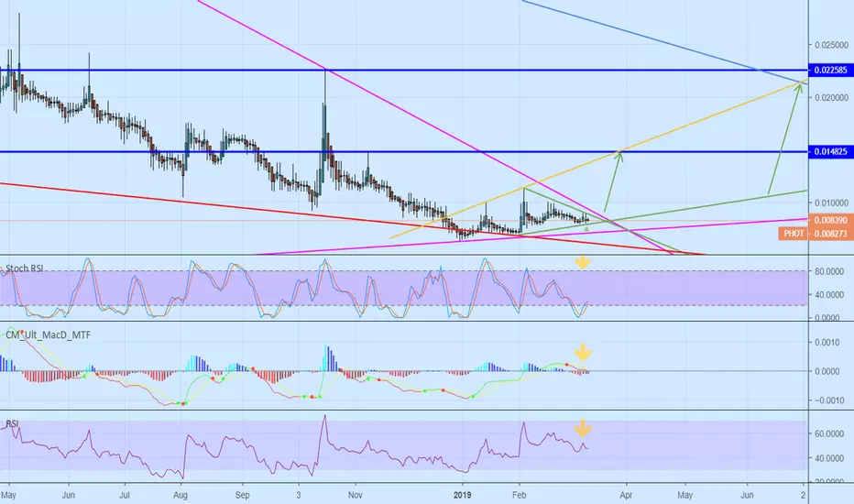Click the 0.025000 price axis value

pyautogui.click(x=832, y=45)
